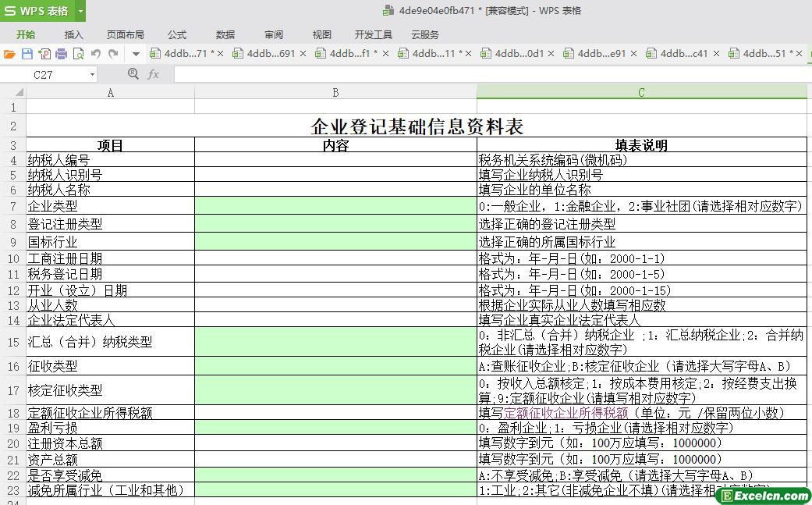Undo the last action
812x505 pixels.
[96, 54]
